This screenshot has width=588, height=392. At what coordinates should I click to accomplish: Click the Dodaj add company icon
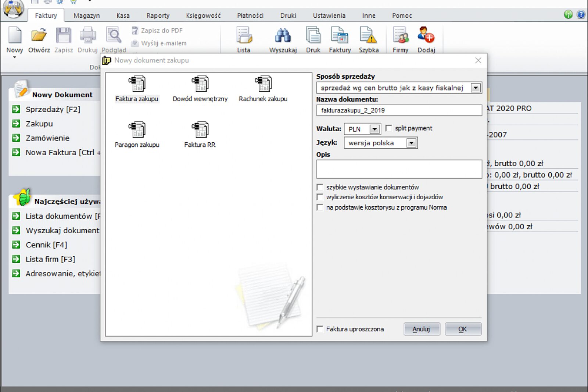(x=426, y=36)
